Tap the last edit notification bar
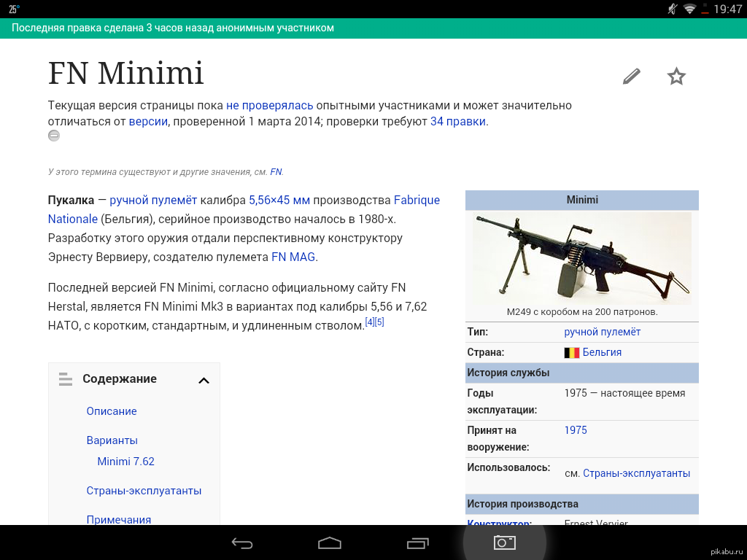 click(373, 28)
